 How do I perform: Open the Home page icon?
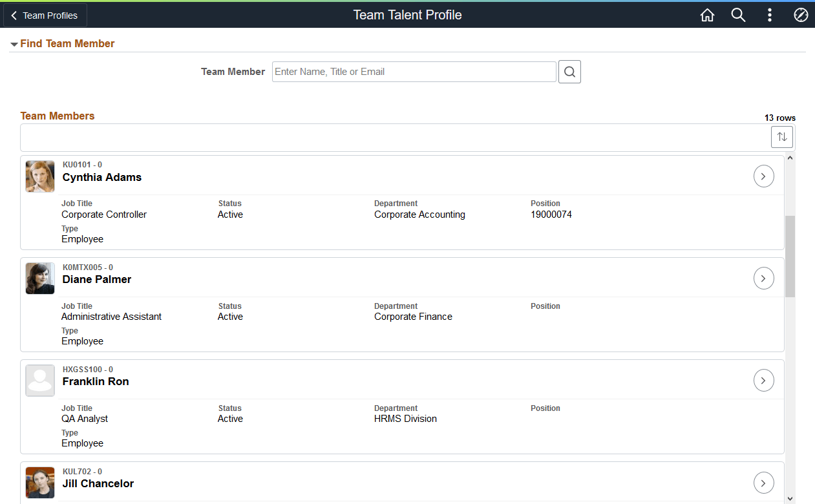click(707, 15)
